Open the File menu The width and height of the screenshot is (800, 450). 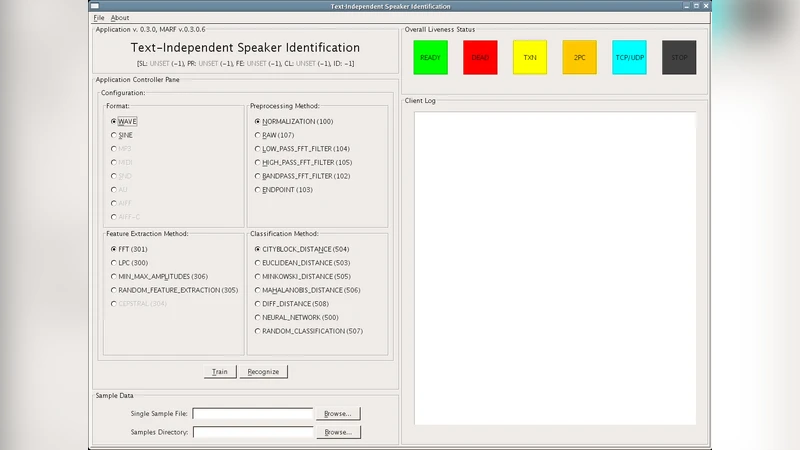pos(98,18)
